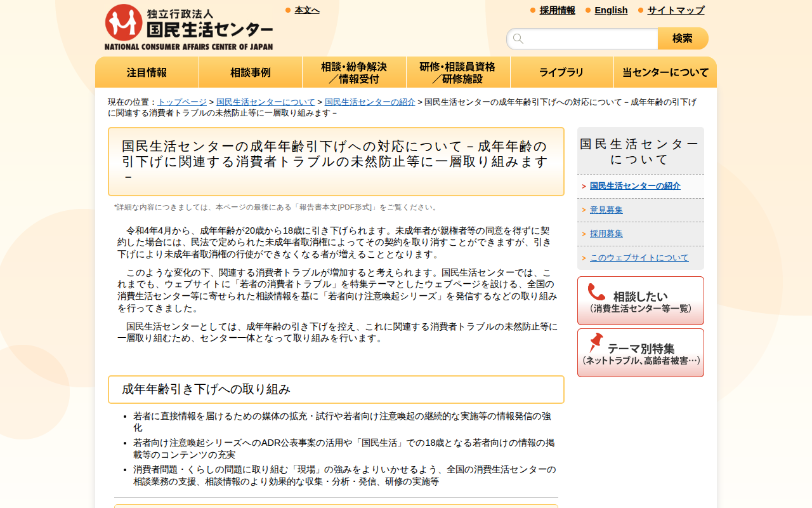Screen dimensions: 812x508
Task: Open the サイトマップ link
Action: point(676,10)
